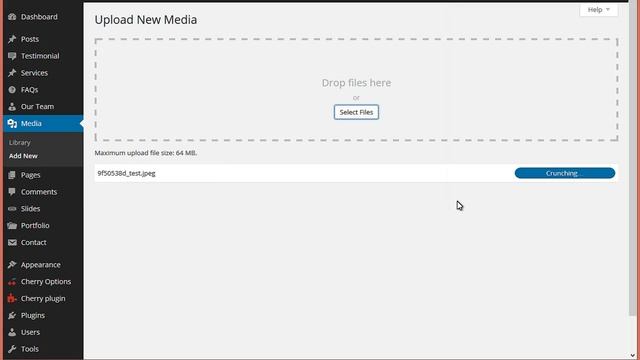640x360 pixels.
Task: Click the Maximum upload file size text
Action: pyautogui.click(x=146, y=153)
